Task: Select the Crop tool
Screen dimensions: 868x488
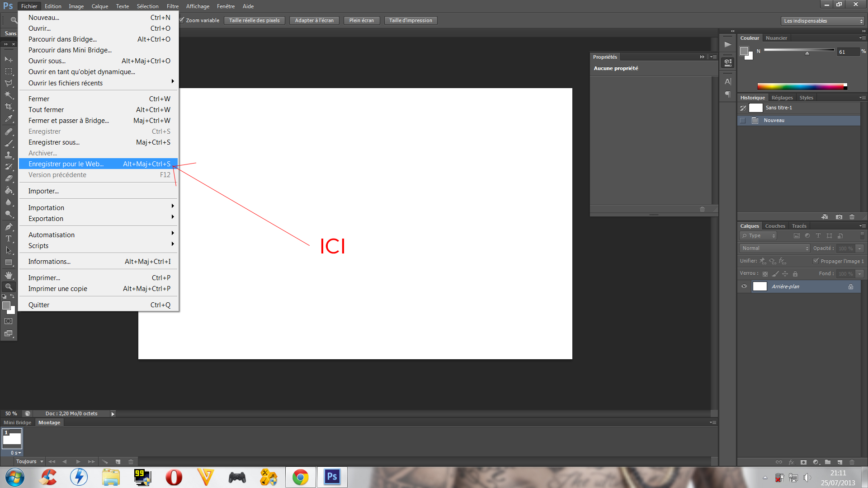Action: coord(8,107)
